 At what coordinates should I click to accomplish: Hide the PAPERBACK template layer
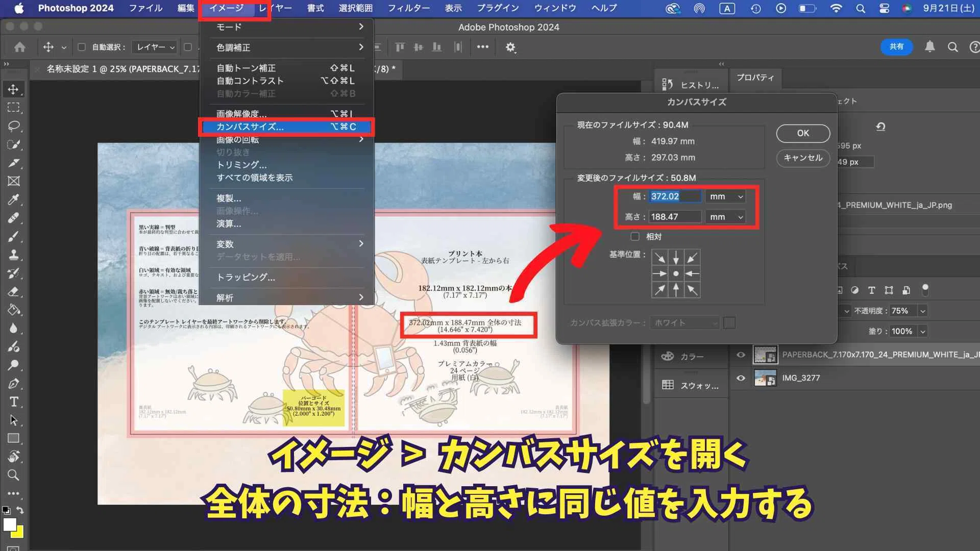tap(741, 355)
